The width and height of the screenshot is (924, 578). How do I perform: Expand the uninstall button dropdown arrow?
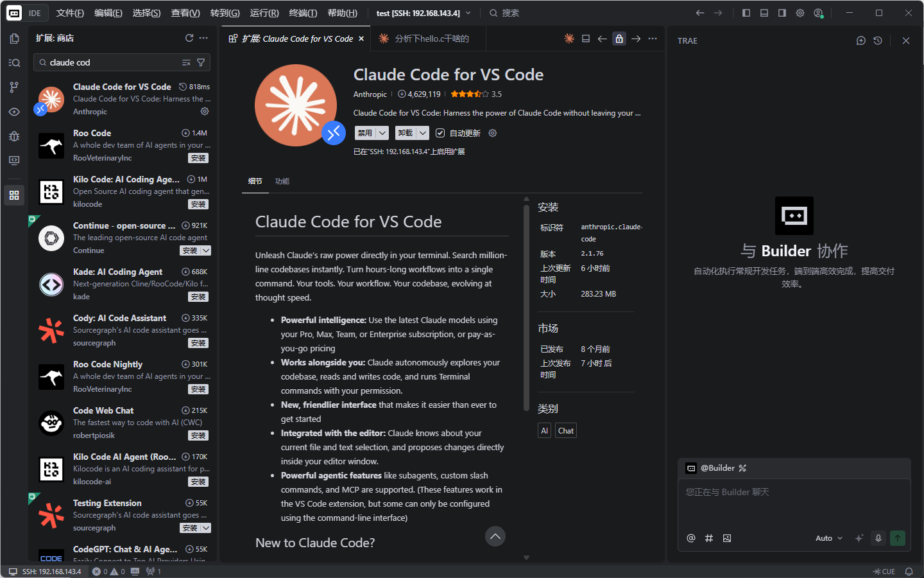pos(422,133)
